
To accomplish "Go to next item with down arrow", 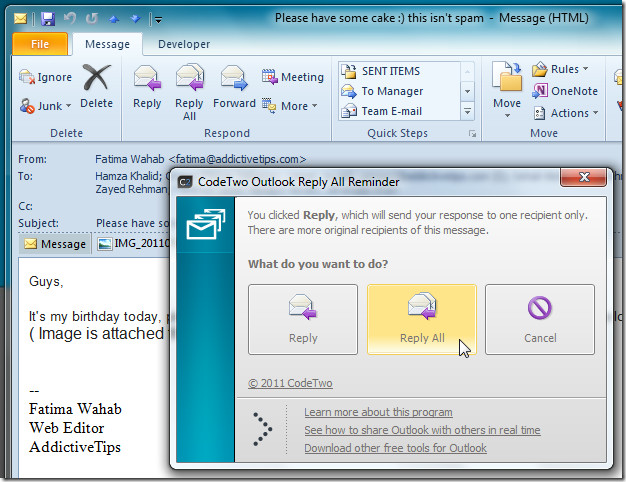I will tap(136, 19).
